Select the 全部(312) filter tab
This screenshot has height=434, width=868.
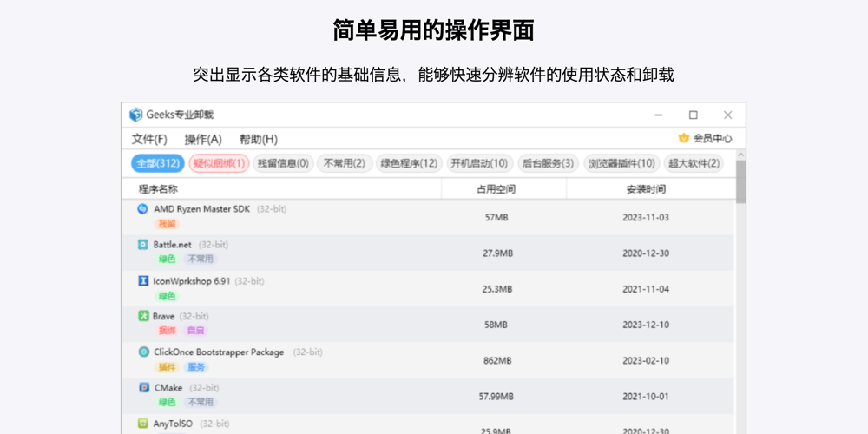[x=157, y=163]
